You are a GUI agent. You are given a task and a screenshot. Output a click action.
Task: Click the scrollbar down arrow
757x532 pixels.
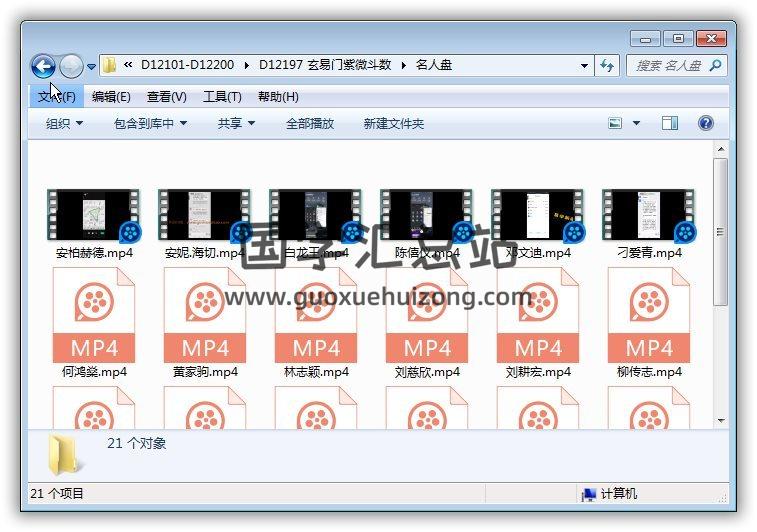coord(721,420)
